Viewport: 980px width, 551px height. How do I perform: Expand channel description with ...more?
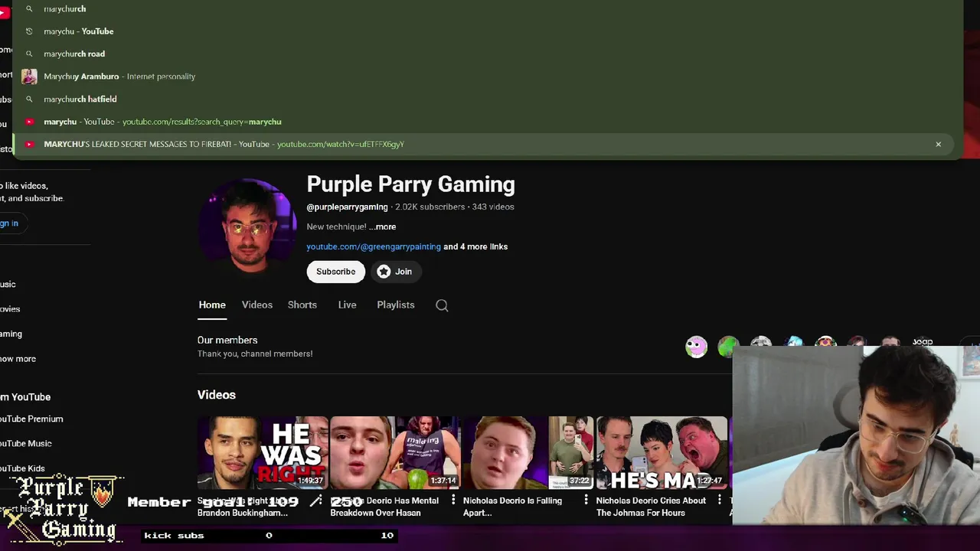[382, 227]
